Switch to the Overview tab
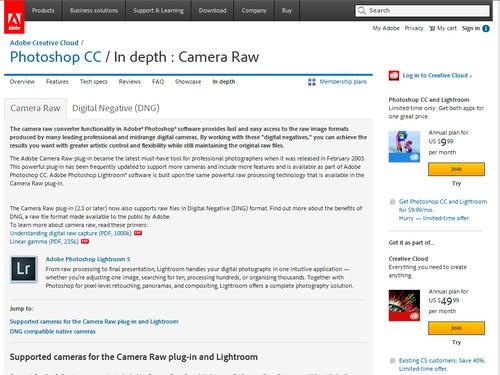 pos(22,82)
